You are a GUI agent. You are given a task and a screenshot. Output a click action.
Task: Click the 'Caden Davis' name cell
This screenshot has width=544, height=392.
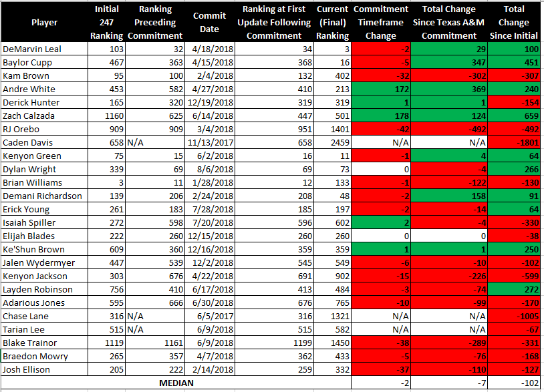44,142
